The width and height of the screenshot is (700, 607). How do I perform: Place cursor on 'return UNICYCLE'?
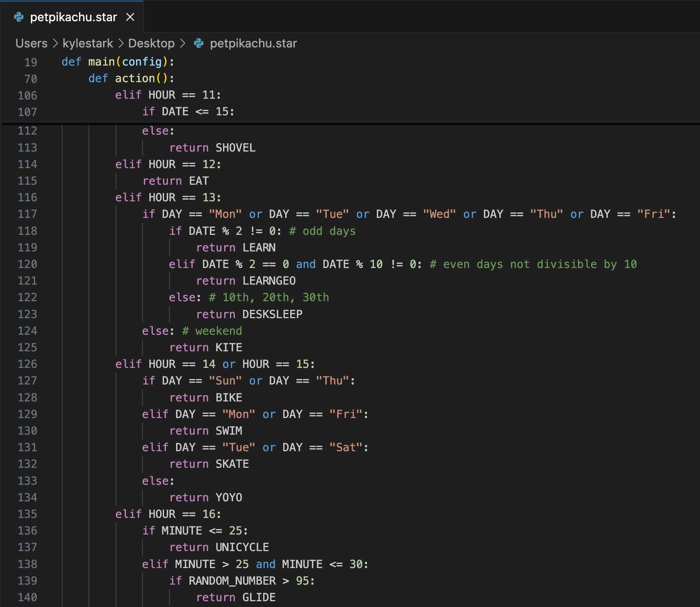pos(219,547)
